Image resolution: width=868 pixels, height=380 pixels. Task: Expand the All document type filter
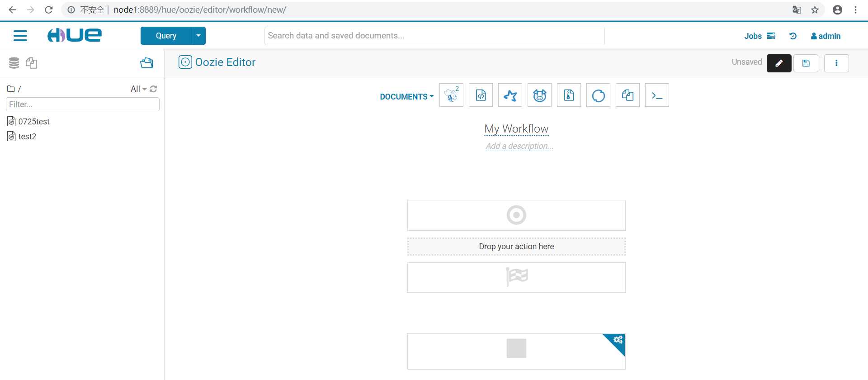pos(138,89)
